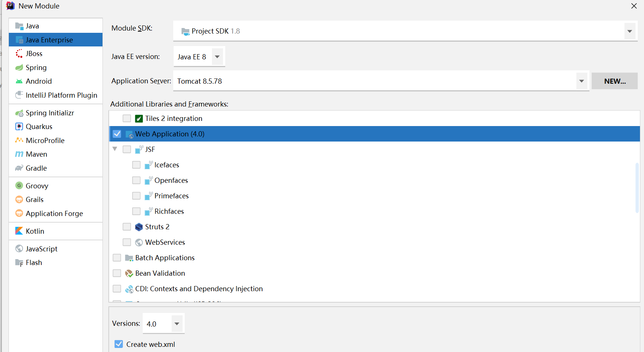Check the Primefaces checkbox
The width and height of the screenshot is (644, 352).
(x=136, y=196)
